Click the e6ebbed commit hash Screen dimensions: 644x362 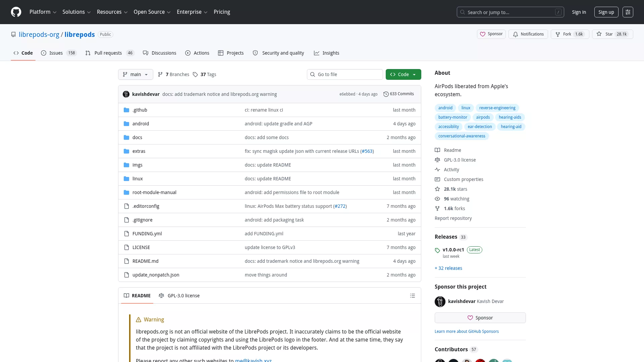pos(347,94)
